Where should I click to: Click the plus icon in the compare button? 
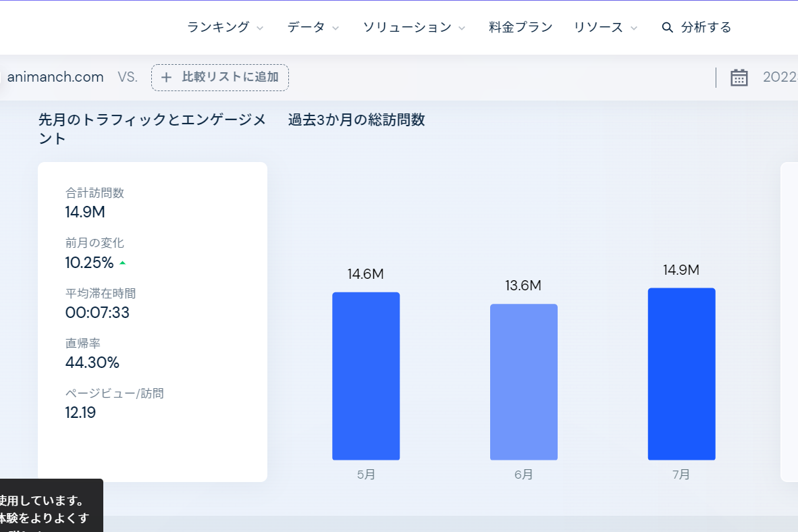tap(166, 78)
